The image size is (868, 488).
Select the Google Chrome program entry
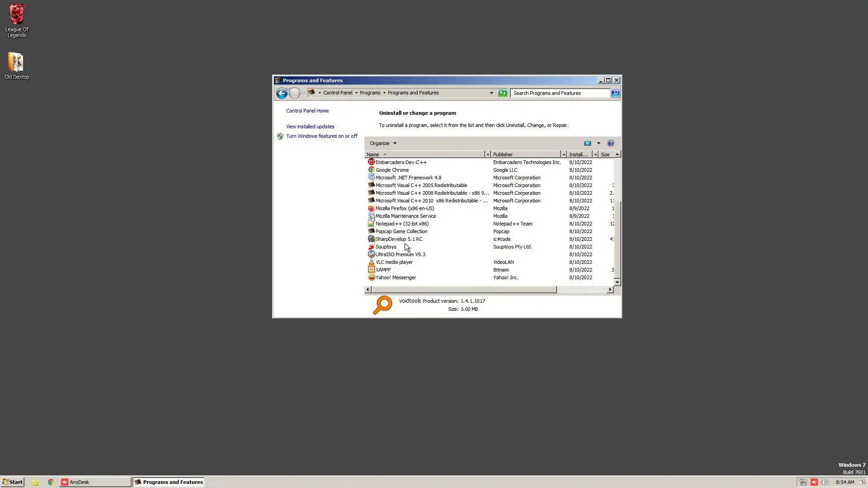click(x=392, y=170)
